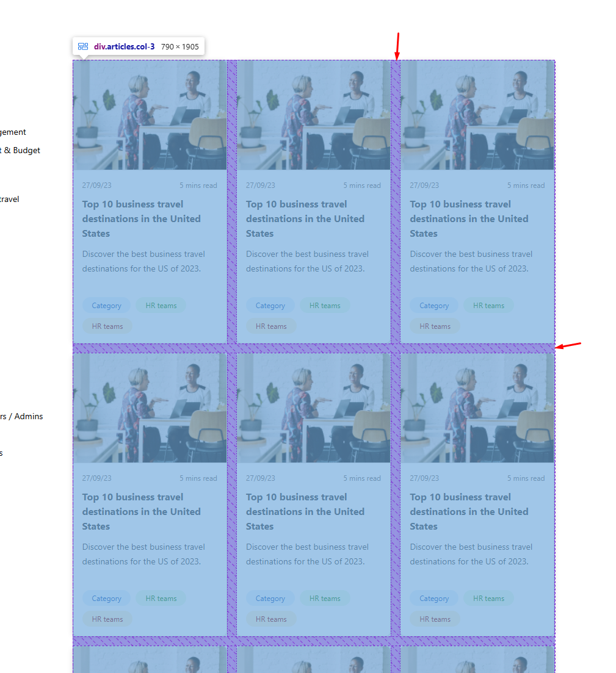The height and width of the screenshot is (673, 616).
Task: Open the sidebar link ending in "travel"
Action: point(9,199)
